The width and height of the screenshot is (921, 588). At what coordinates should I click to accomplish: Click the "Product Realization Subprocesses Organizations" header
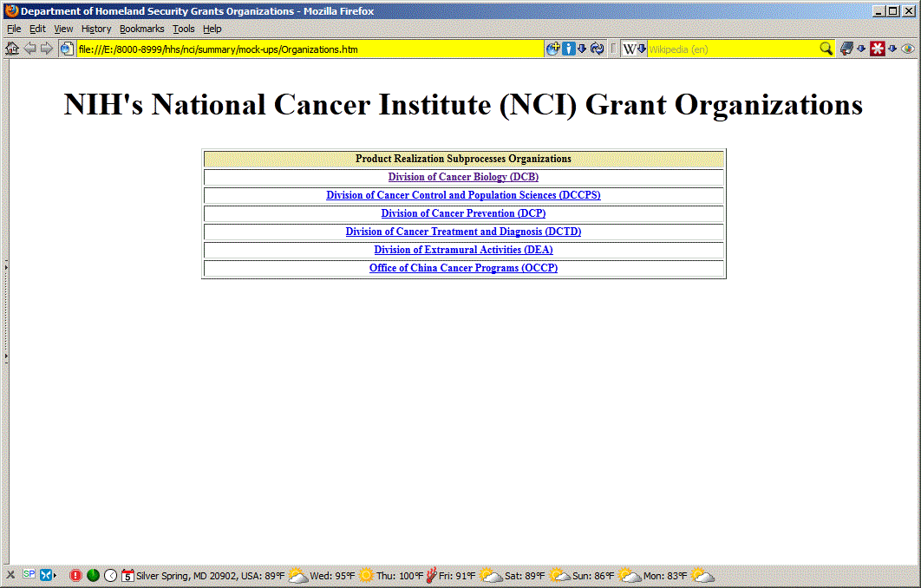[x=463, y=159]
